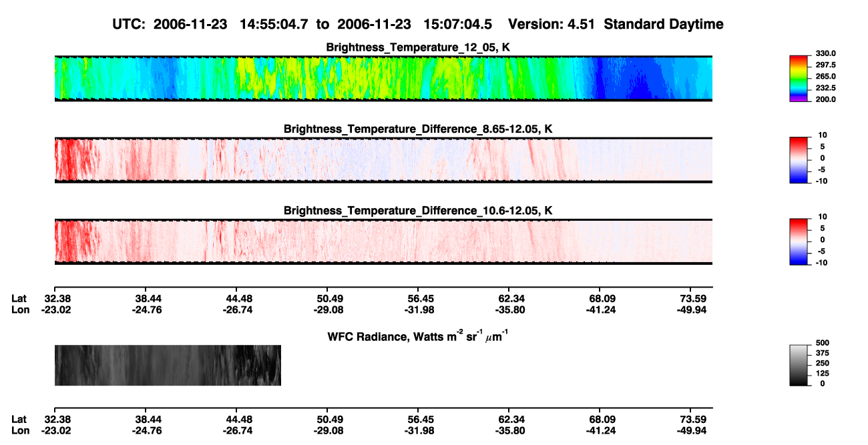Click the WFC Radiance grayscale image
The image size is (868, 445).
[x=168, y=365]
